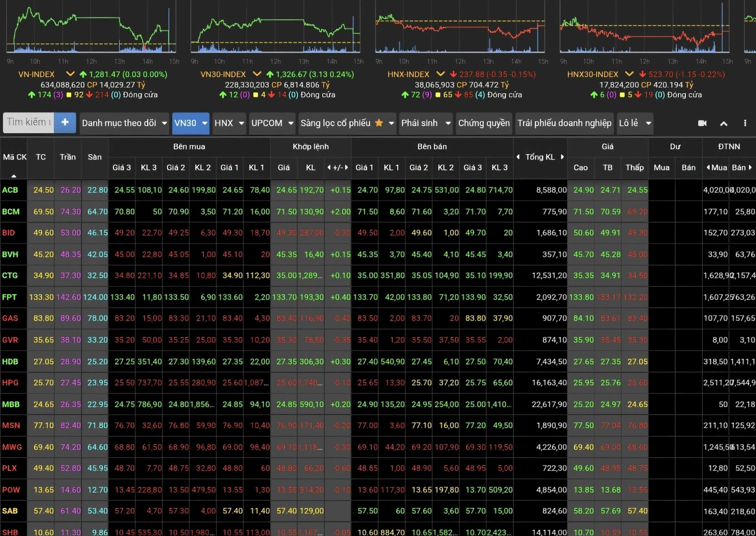Click the star icon in Sàng lọc cổ phiếu
Image resolution: width=756 pixels, height=536 pixels.
pos(379,123)
